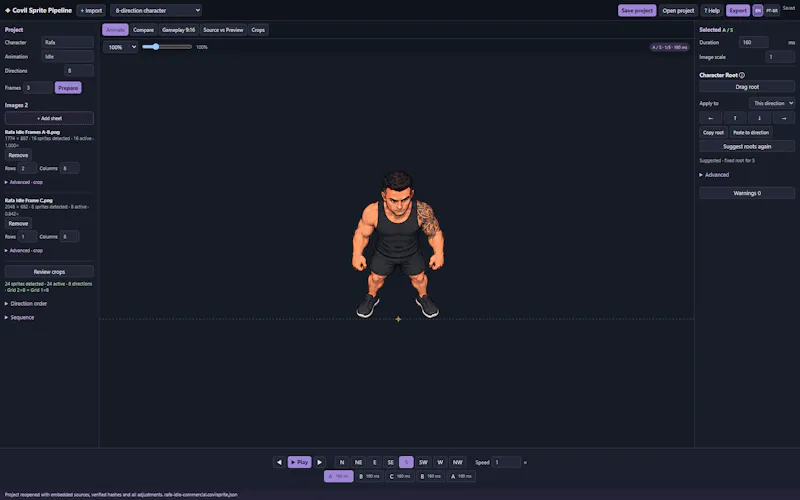This screenshot has height=500, width=800.
Task: Click Rows field of Frames A-B sheet
Action: [x=27, y=168]
